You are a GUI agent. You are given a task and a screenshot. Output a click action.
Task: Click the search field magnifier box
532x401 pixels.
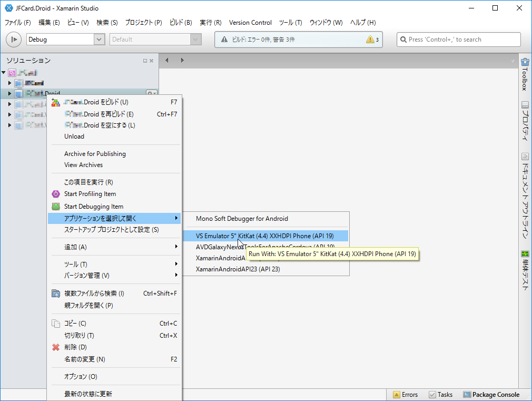[x=458, y=40]
